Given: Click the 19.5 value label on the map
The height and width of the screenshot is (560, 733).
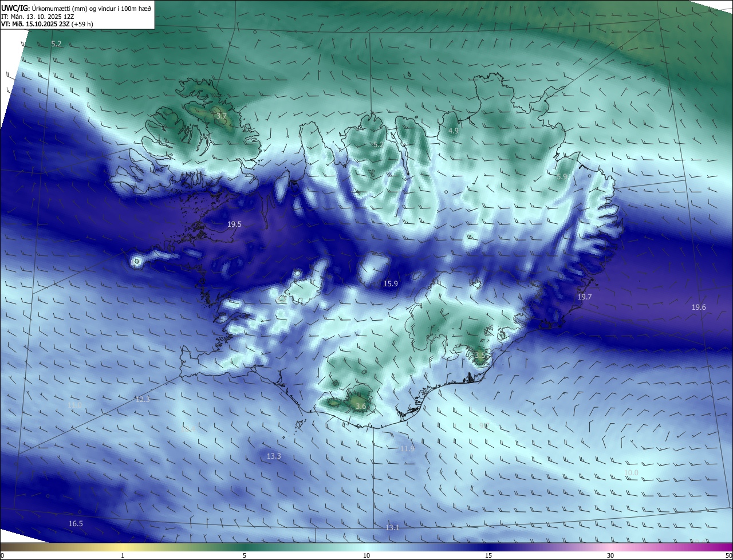Looking at the screenshot, I should click(x=234, y=224).
